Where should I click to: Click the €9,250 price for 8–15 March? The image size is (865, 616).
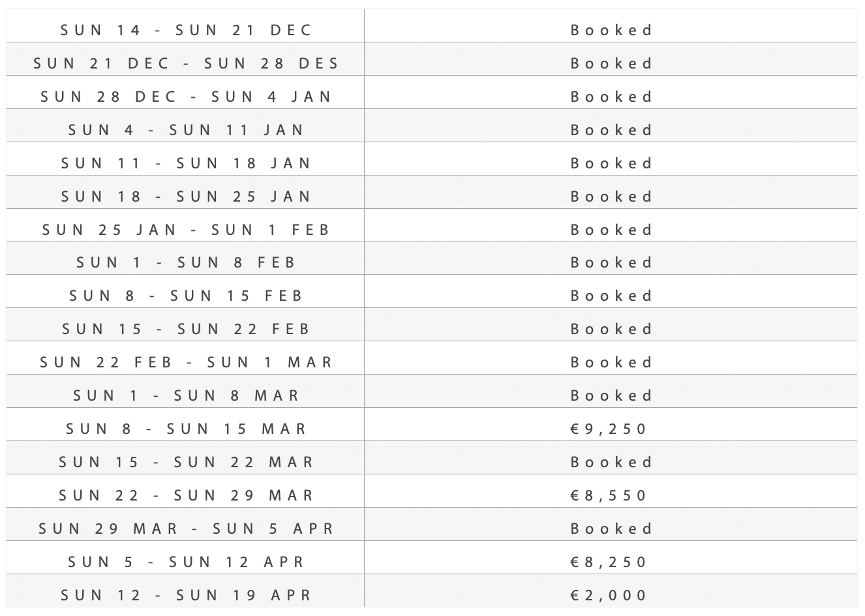tap(609, 429)
